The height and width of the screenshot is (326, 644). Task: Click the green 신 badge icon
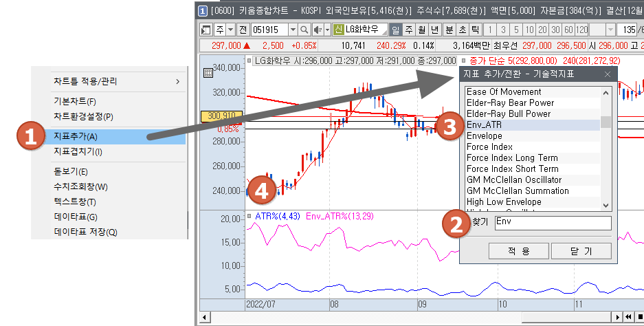click(x=338, y=30)
